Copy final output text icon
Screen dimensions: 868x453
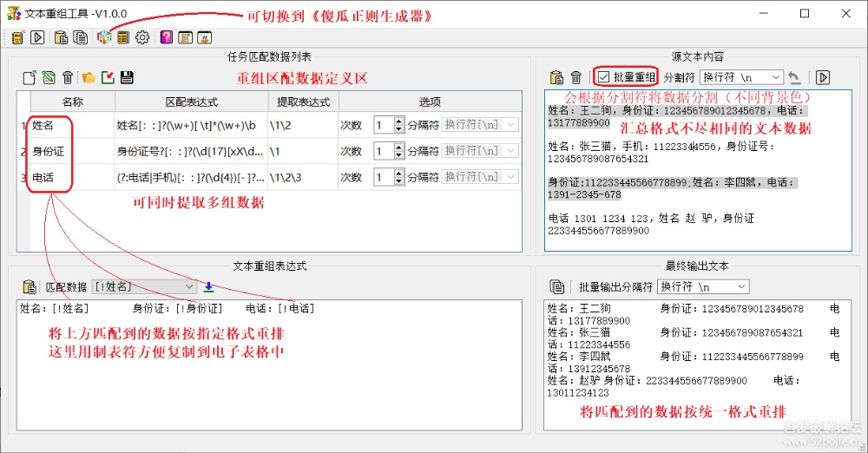pos(557,287)
